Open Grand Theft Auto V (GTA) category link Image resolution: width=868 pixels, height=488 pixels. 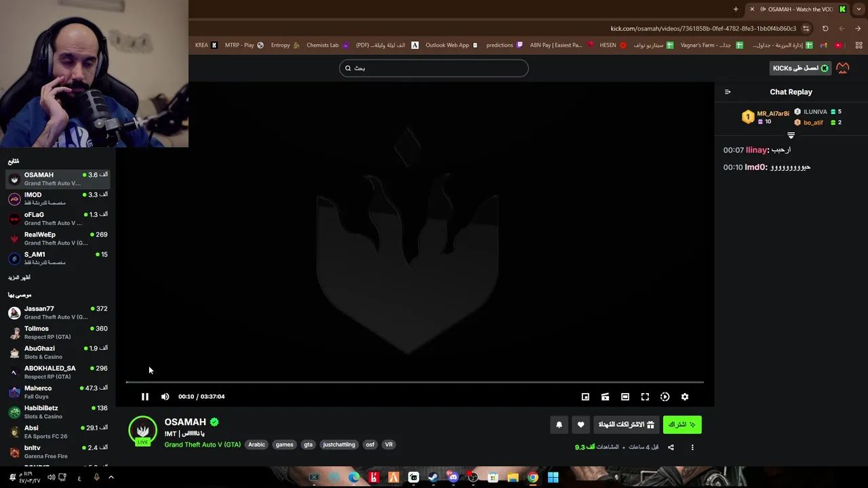tap(202, 445)
